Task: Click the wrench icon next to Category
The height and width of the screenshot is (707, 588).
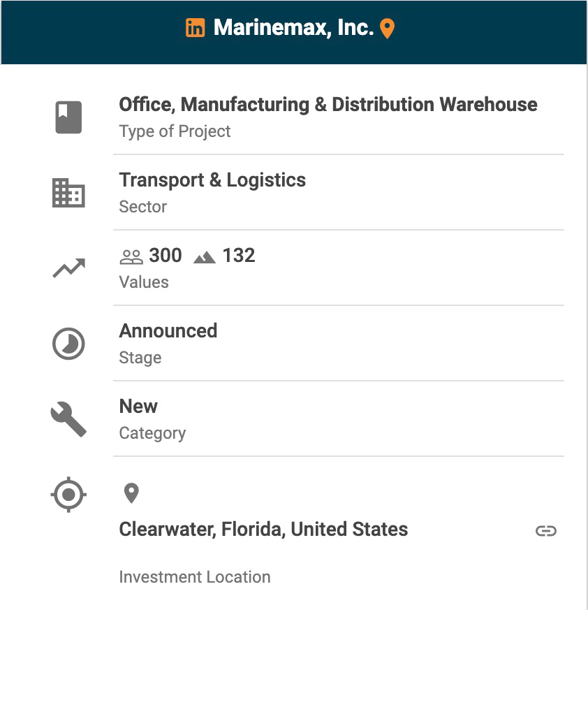Action: point(68,419)
